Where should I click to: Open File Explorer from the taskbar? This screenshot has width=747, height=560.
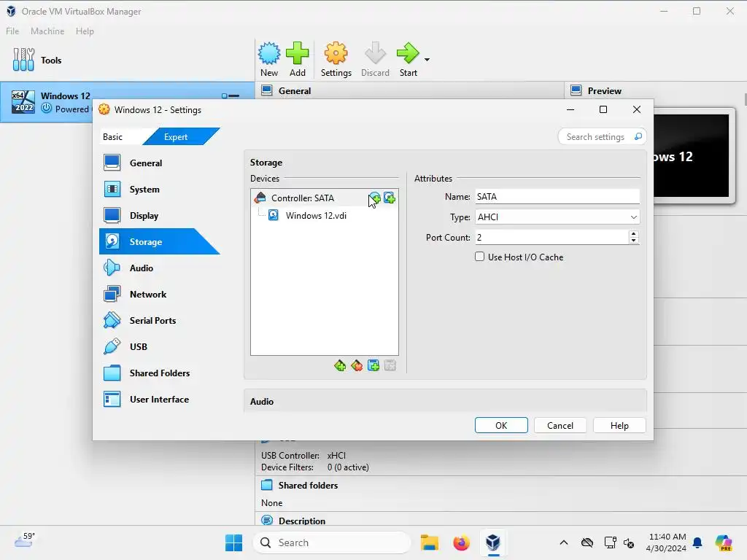[x=429, y=542]
